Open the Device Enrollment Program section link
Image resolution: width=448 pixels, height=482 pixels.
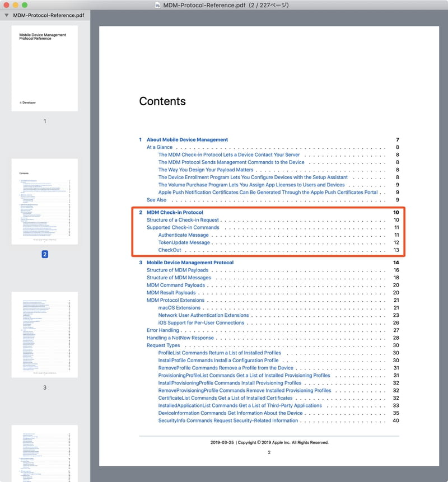click(253, 177)
